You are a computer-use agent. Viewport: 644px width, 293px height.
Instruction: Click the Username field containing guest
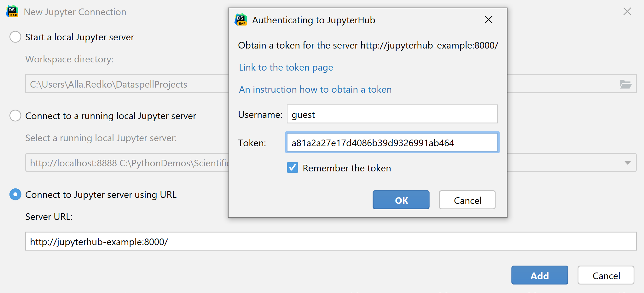click(392, 114)
